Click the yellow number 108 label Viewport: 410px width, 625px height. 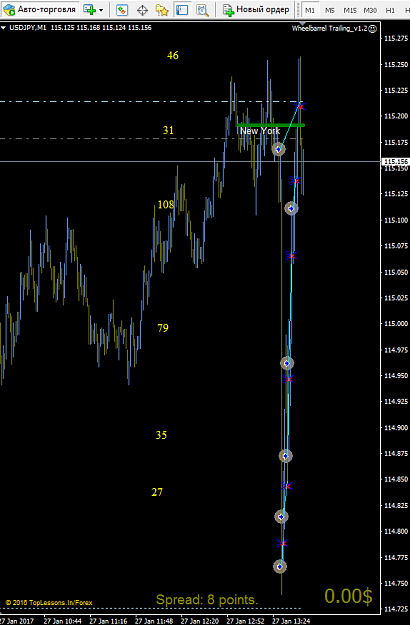pyautogui.click(x=166, y=204)
